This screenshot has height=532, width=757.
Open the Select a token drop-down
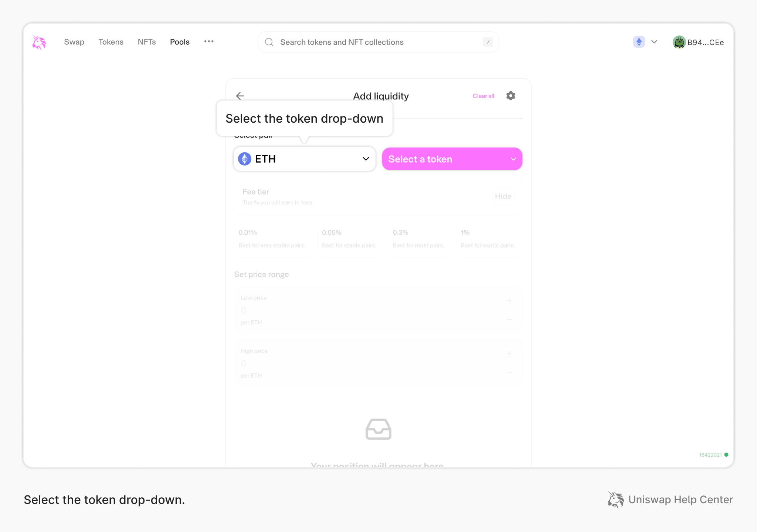(x=452, y=159)
